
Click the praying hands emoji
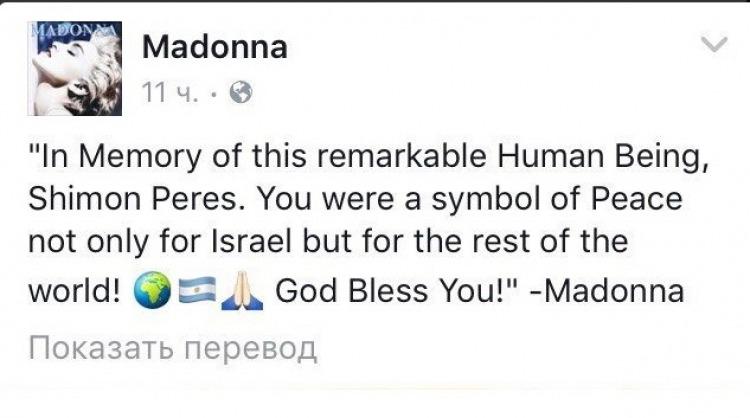point(242,290)
